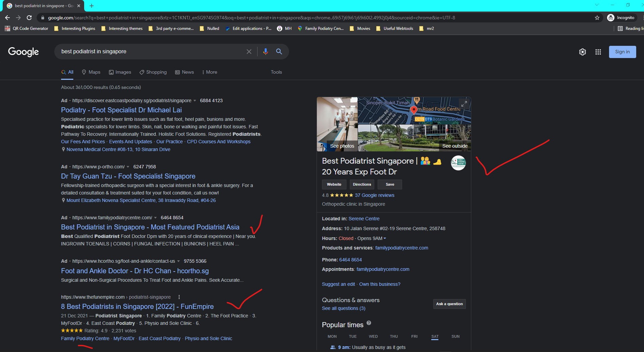This screenshot has width=644, height=352.
Task: Expand familypodiatrycentre ad dropdown arrow
Action: tap(155, 218)
